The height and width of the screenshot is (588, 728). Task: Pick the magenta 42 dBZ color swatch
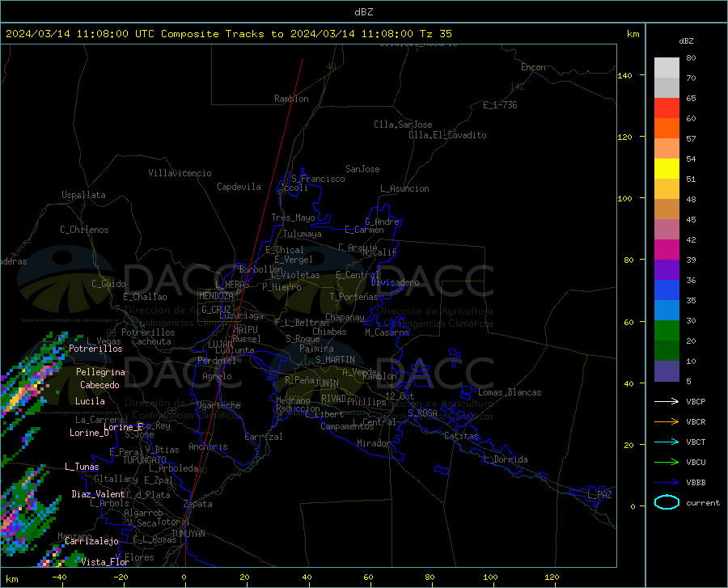point(667,250)
